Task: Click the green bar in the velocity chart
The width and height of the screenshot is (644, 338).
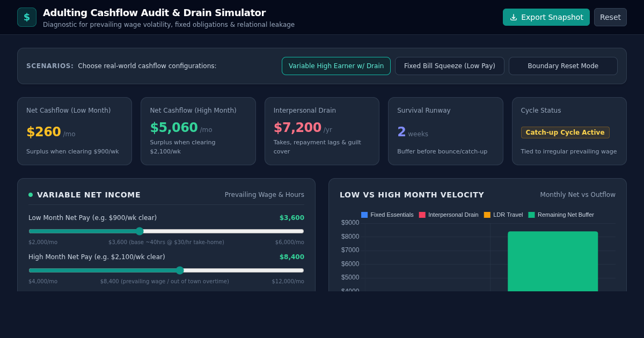Action: click(x=553, y=261)
